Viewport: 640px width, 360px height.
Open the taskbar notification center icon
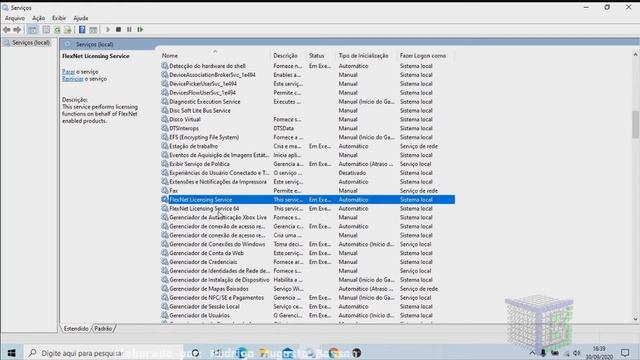click(625, 353)
